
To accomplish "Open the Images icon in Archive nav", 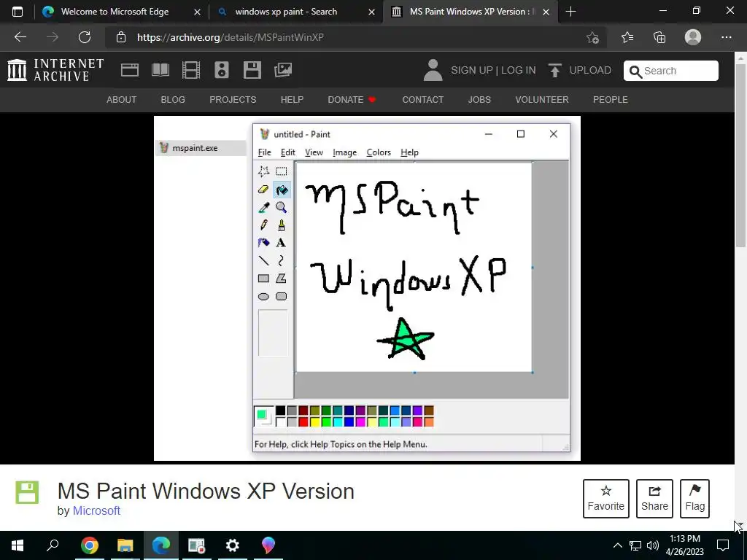I will click(x=283, y=70).
